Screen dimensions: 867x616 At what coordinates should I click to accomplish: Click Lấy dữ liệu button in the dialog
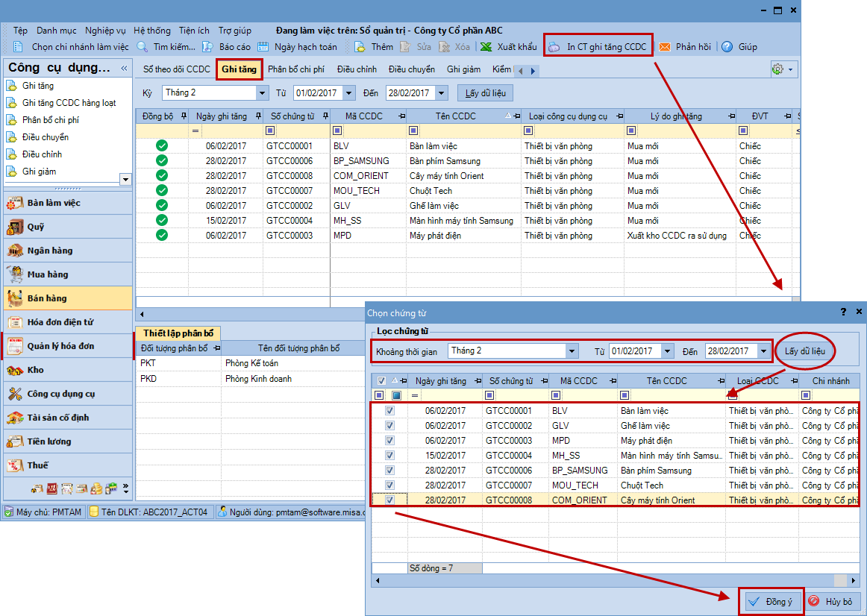[x=805, y=351]
